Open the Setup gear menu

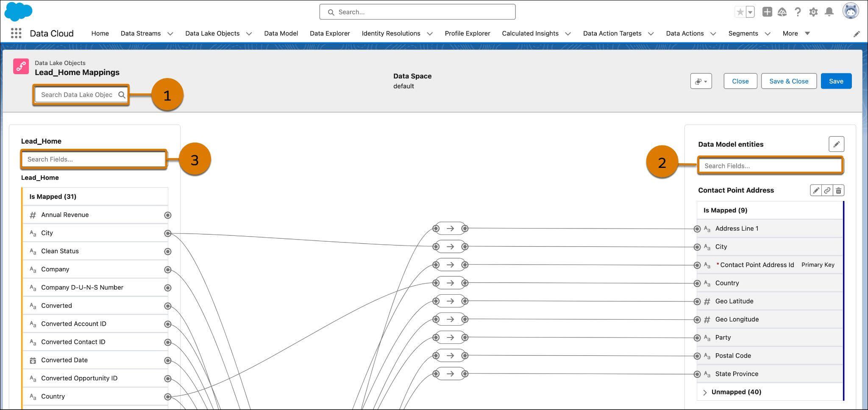click(813, 12)
